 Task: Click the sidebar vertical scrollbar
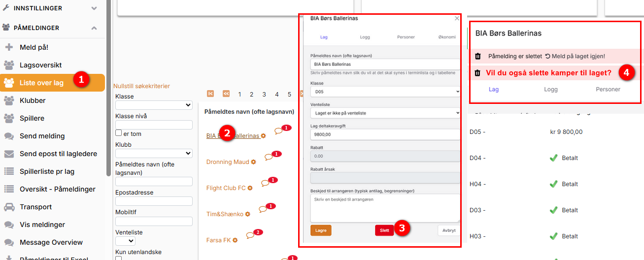click(108, 88)
